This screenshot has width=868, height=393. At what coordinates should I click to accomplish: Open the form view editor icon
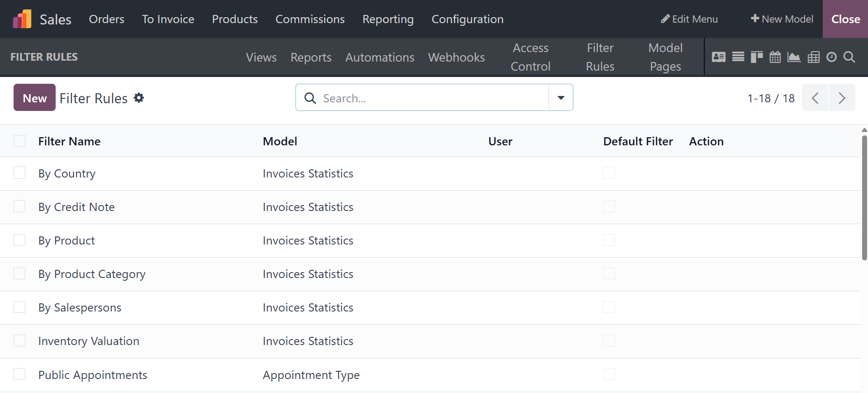[718, 57]
